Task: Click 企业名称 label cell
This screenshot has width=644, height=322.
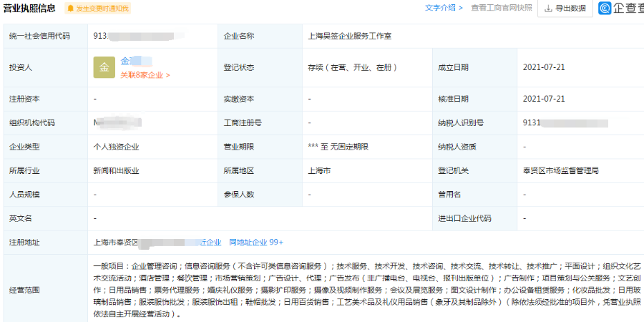Action: [260, 36]
